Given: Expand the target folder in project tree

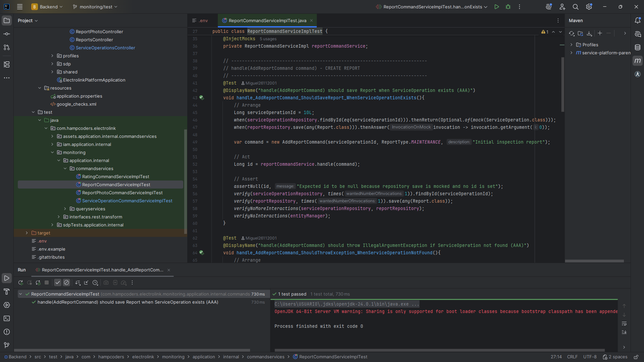Looking at the screenshot, I should (x=27, y=233).
